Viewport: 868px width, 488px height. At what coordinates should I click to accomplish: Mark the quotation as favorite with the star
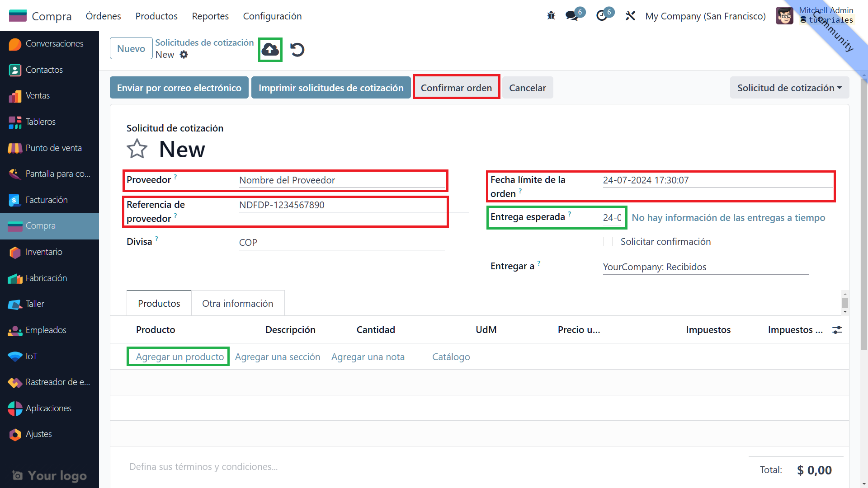point(137,149)
